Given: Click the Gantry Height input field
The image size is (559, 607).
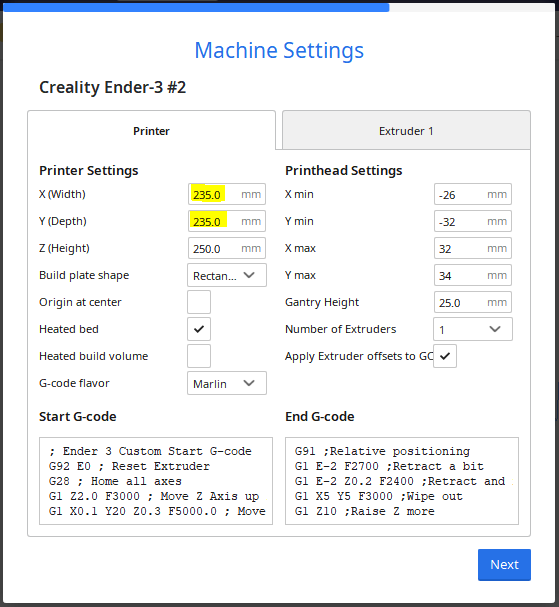Looking at the screenshot, I should [x=473, y=302].
